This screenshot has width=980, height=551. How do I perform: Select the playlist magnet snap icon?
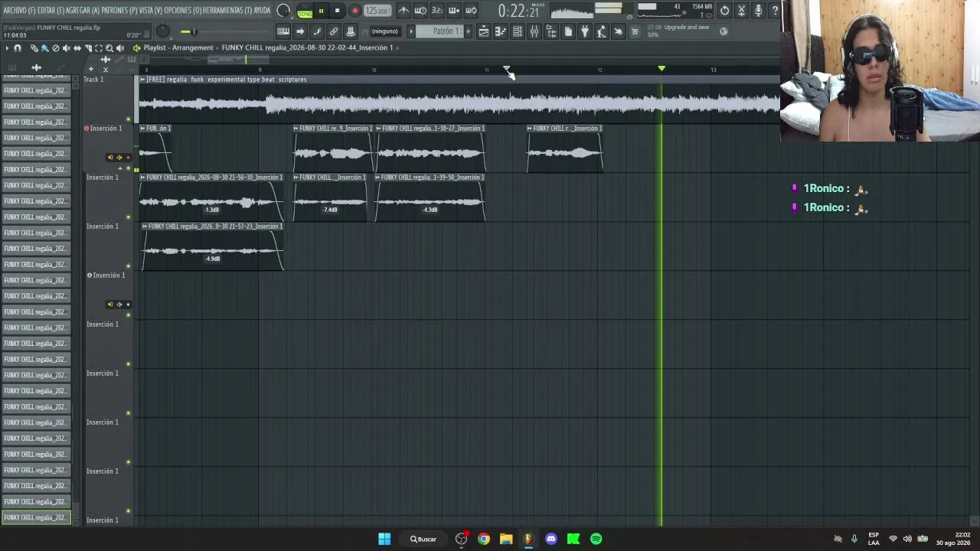(x=18, y=48)
